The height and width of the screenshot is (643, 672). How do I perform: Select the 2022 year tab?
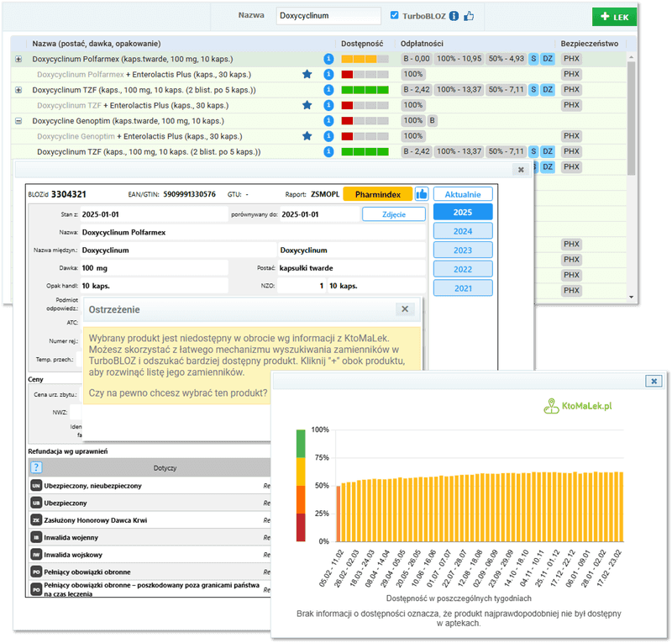click(463, 269)
